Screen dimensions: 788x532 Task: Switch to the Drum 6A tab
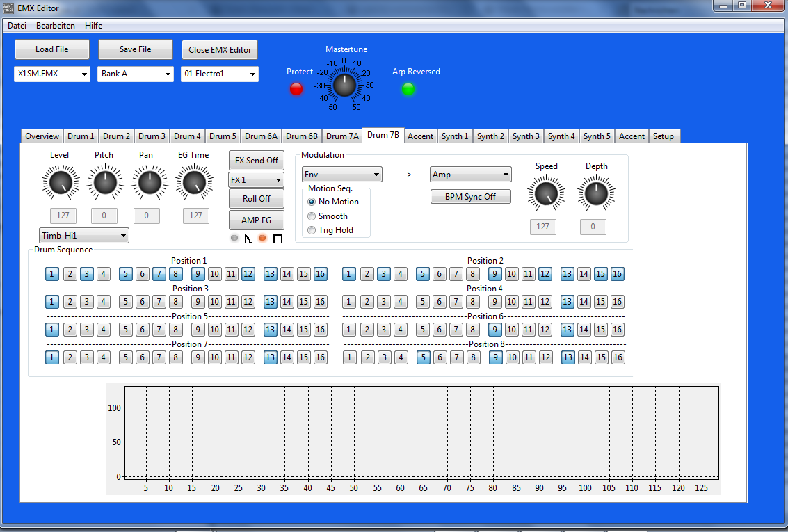click(261, 136)
